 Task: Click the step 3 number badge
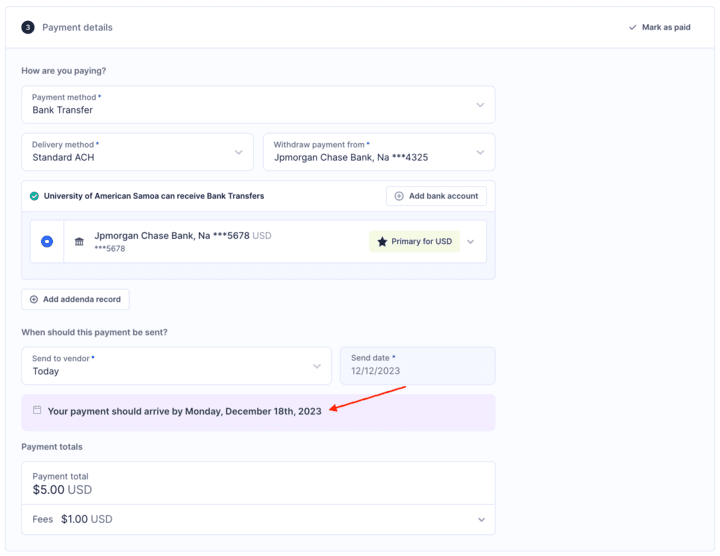(28, 27)
